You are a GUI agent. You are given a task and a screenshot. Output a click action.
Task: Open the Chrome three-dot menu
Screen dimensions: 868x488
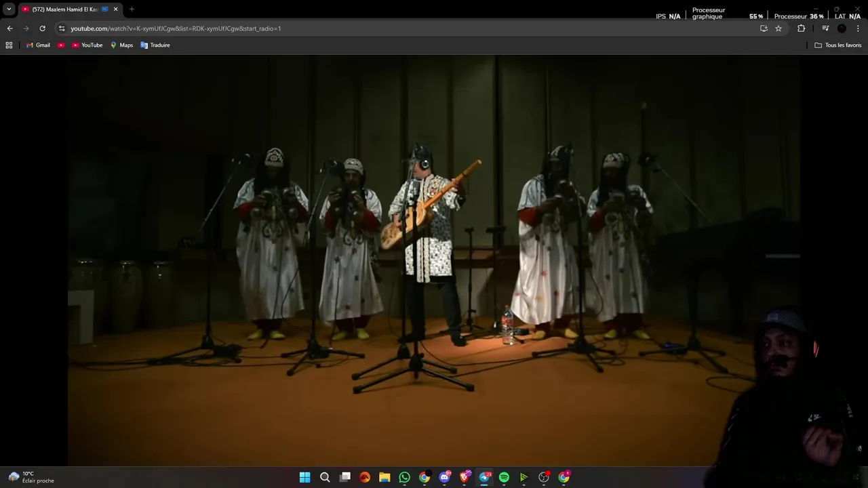858,28
